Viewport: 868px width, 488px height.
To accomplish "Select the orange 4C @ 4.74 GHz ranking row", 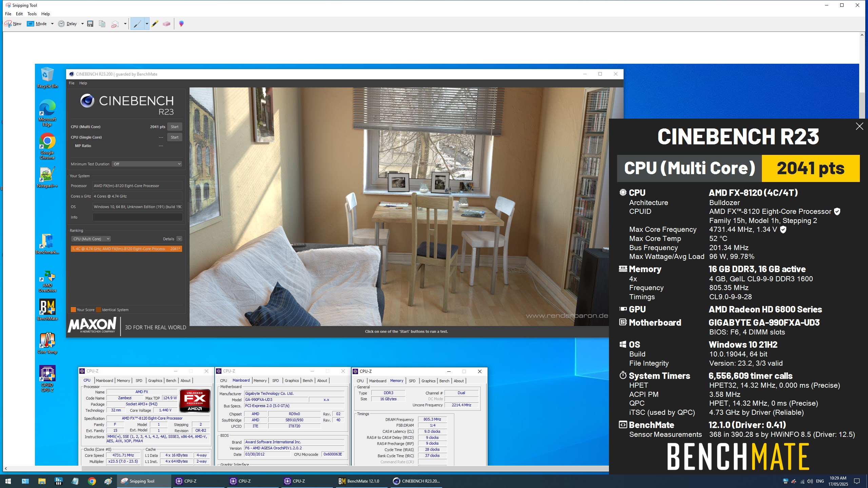I will click(x=126, y=249).
